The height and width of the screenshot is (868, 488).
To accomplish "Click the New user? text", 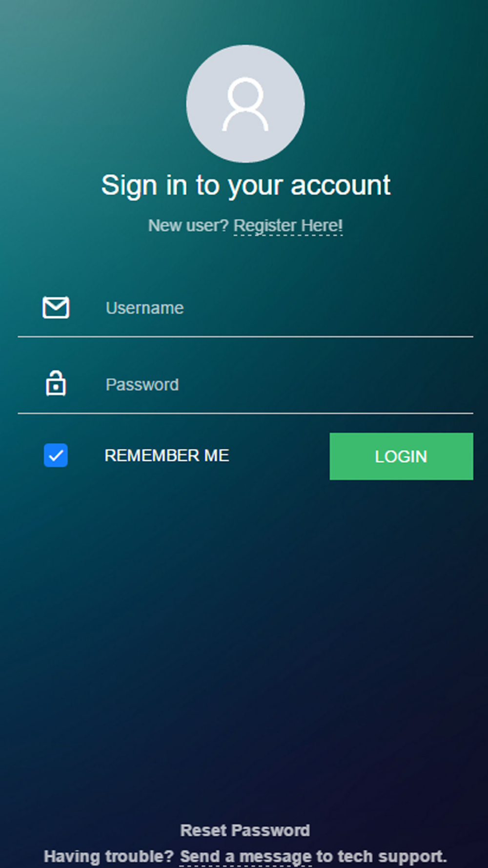I will coord(188,226).
